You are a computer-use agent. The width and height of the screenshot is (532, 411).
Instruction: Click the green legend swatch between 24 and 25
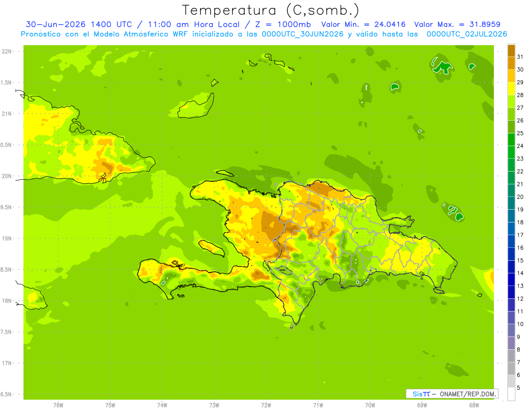511,139
